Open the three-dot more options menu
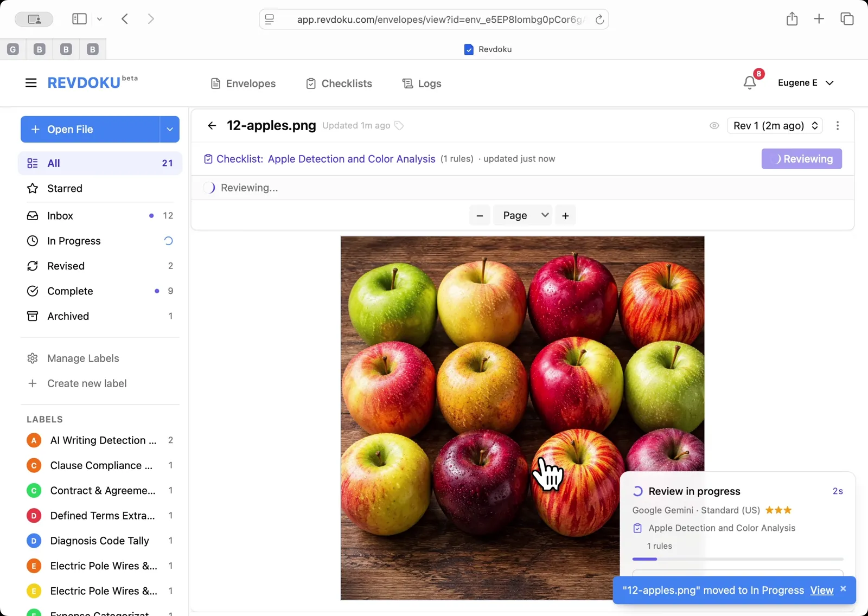868x616 pixels. point(838,126)
